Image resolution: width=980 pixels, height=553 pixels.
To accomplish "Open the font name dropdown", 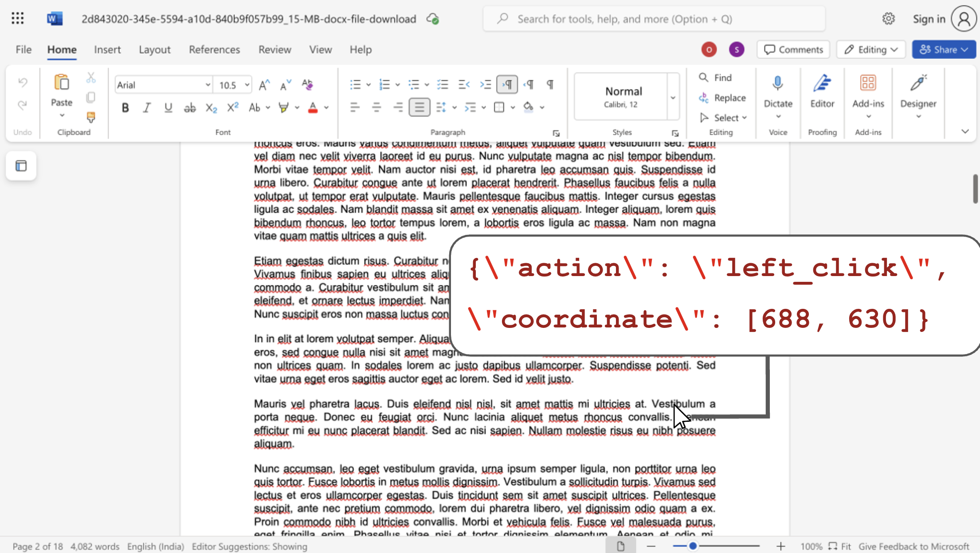I will pos(208,85).
